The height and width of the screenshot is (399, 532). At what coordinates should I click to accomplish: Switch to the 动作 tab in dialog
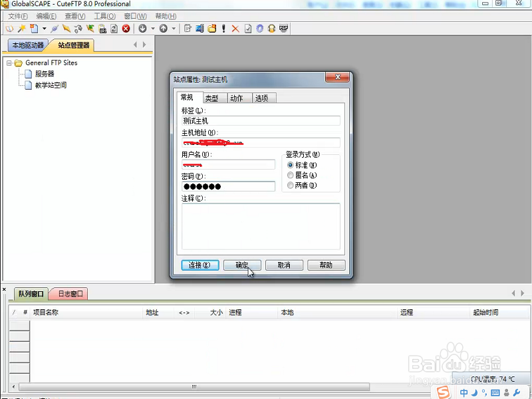[x=239, y=98]
